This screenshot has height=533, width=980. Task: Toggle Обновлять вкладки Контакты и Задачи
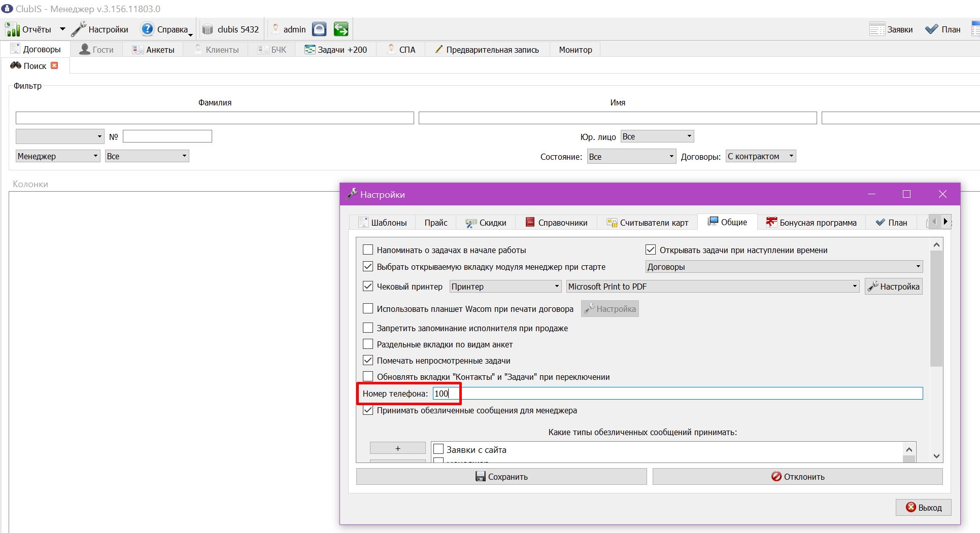click(x=368, y=377)
